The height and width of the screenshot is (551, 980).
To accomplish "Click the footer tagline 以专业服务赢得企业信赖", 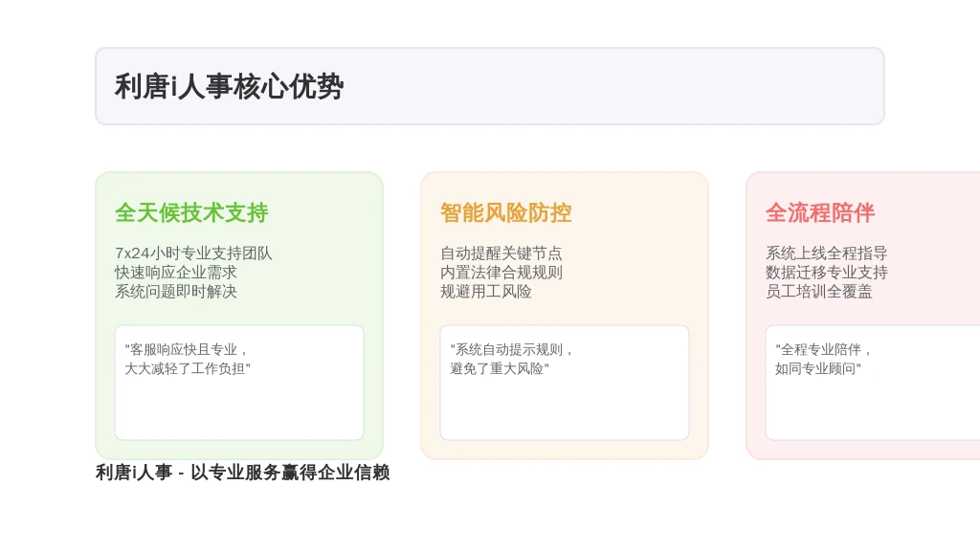I will click(x=290, y=473).
